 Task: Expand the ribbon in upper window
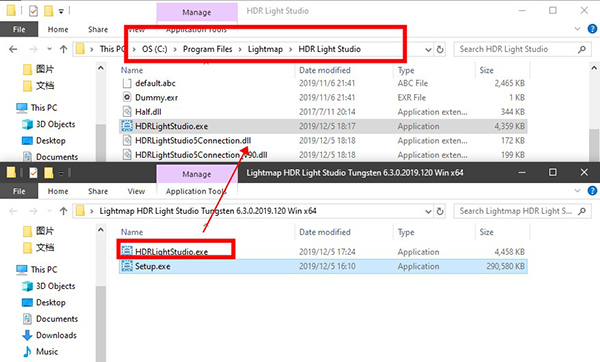[577, 29]
